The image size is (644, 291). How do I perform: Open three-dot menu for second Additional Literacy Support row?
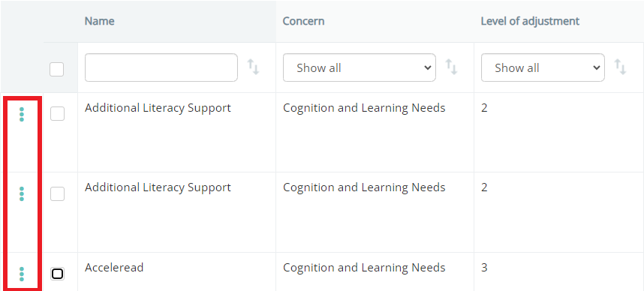click(x=22, y=193)
